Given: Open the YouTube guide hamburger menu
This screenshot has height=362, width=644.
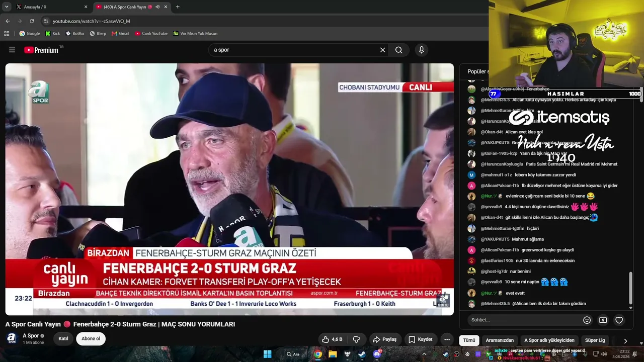Looking at the screenshot, I should [x=12, y=50].
